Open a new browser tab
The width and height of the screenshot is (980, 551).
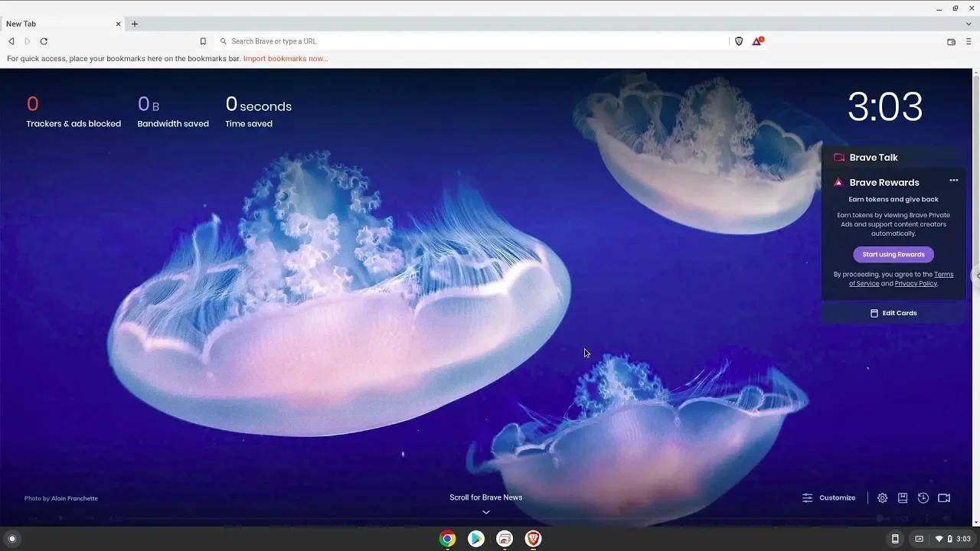[x=135, y=24]
